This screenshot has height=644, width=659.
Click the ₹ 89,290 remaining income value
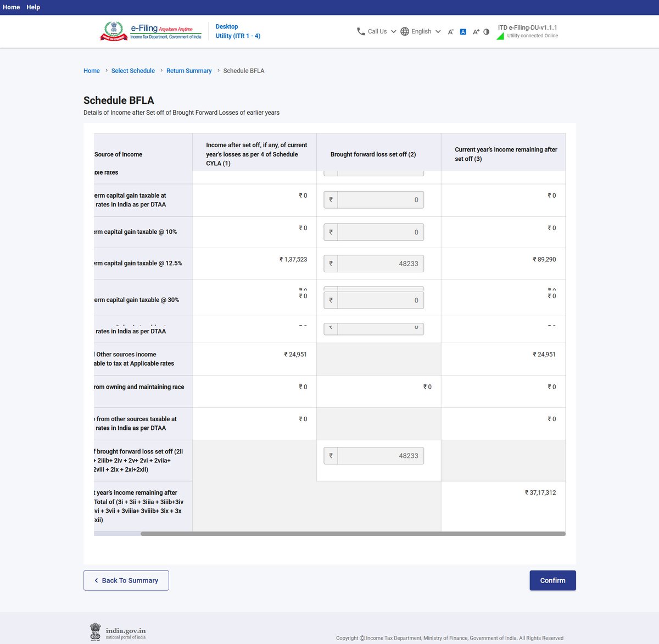544,260
